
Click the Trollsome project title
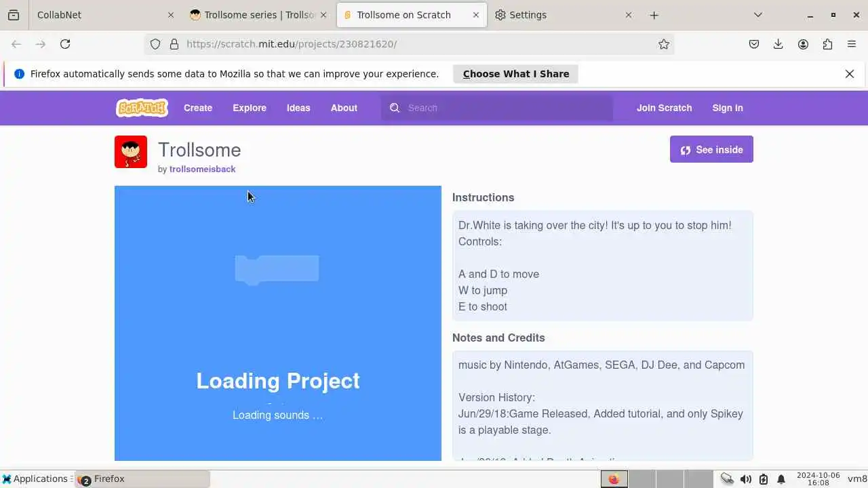coord(199,150)
